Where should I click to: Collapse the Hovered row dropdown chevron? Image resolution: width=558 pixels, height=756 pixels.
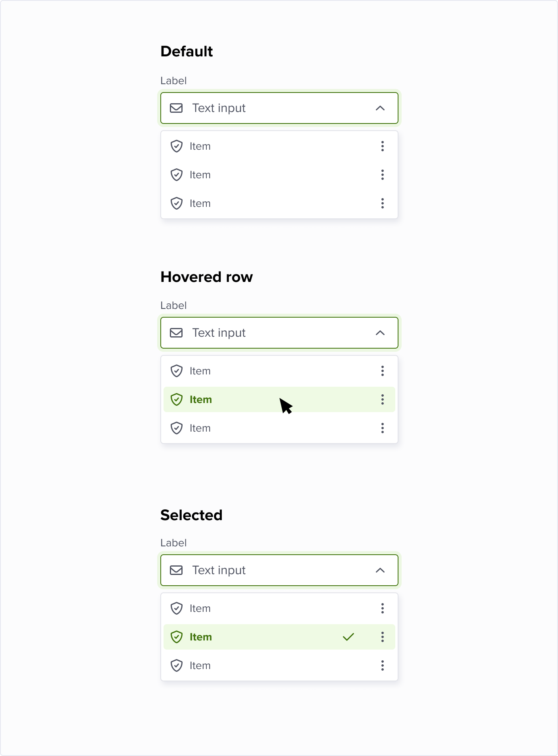click(380, 333)
